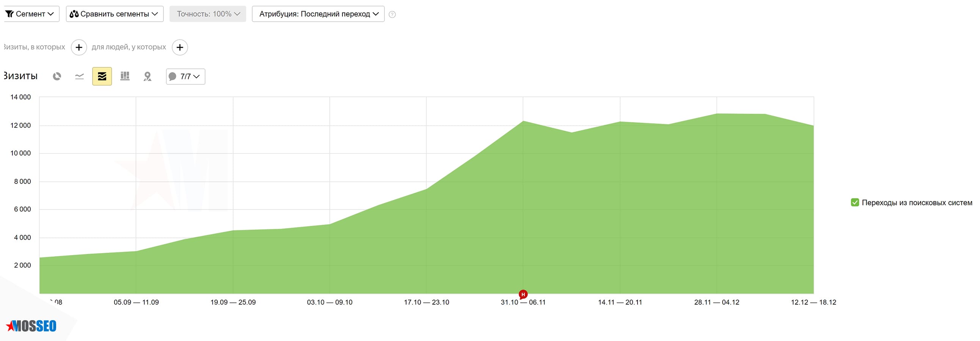Image resolution: width=980 pixels, height=341 pixels.
Task: Open the 'Точность: 100%' dropdown
Action: click(208, 14)
